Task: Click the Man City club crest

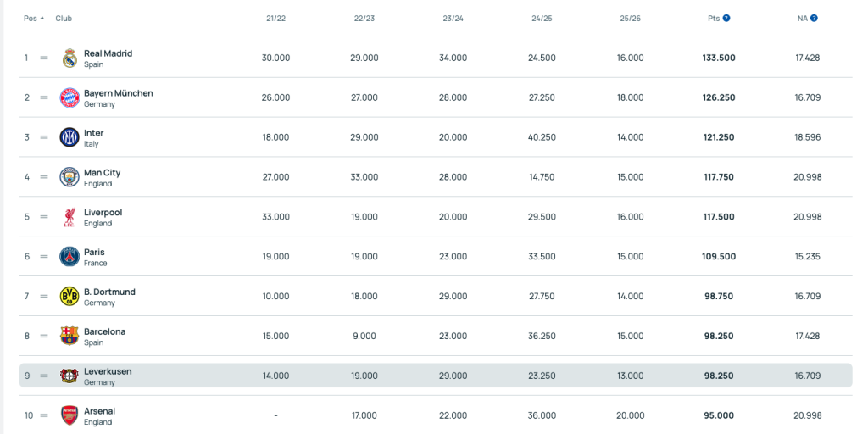Action: pos(70,177)
